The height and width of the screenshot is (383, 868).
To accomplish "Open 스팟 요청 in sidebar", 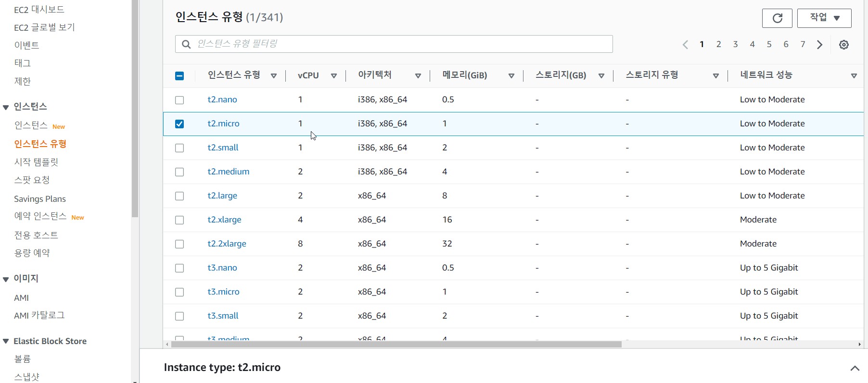I will pyautogui.click(x=32, y=180).
